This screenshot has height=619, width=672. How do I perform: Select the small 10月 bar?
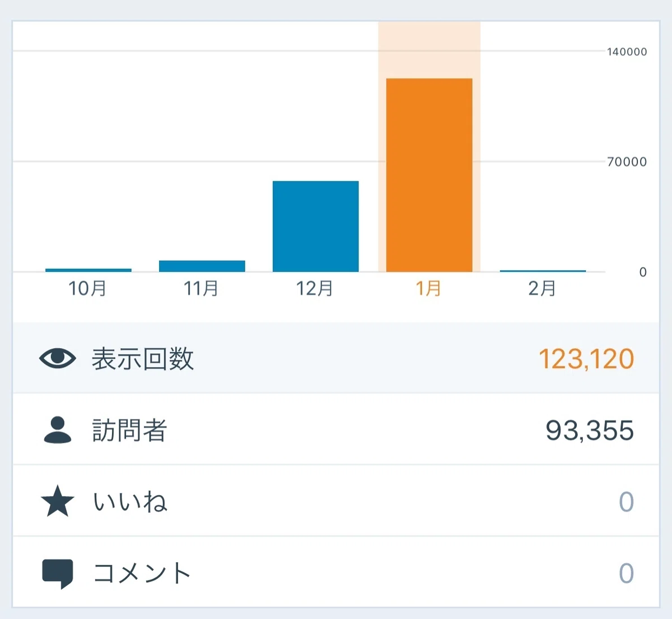(x=88, y=270)
